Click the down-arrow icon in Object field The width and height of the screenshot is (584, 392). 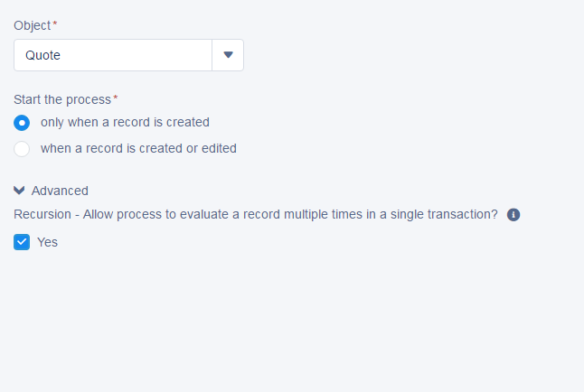point(228,55)
